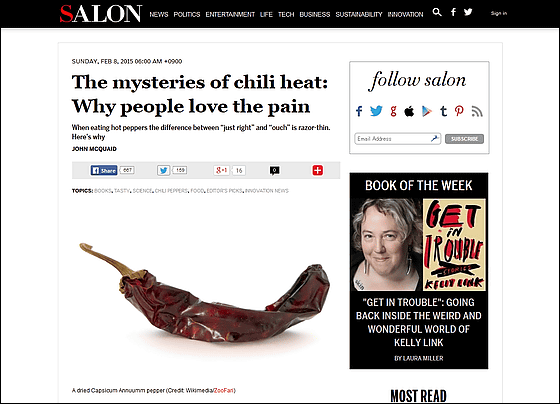Viewport: 560px width, 404px height.
Task: Open Salon's Twitter from header bird icon
Action: click(x=468, y=12)
